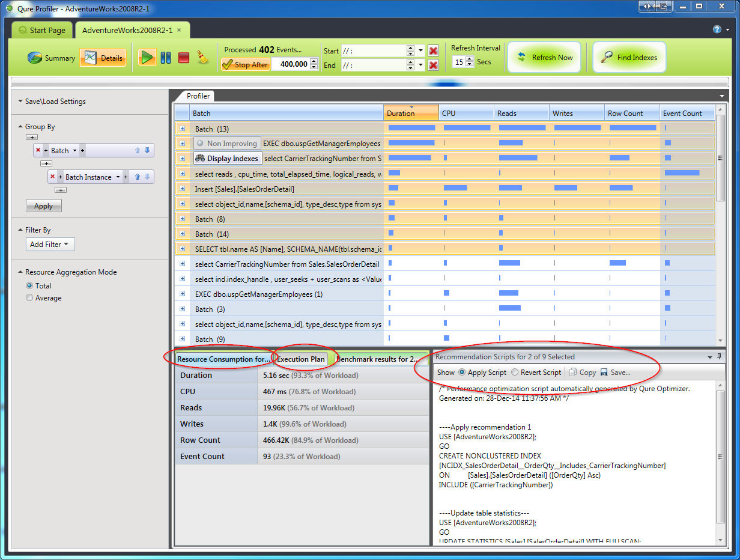Choose the Revert Script radio option
The width and height of the screenshot is (740, 560).
click(x=515, y=373)
